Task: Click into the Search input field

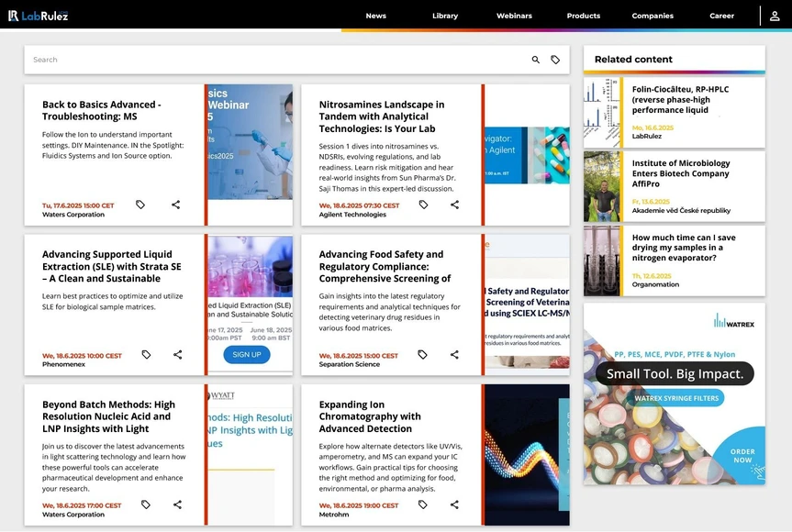Action: (275, 60)
